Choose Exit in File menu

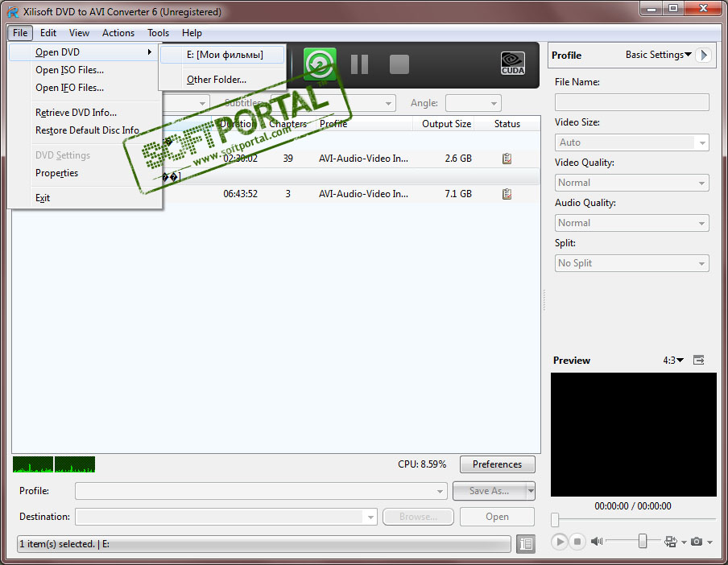coord(84,198)
